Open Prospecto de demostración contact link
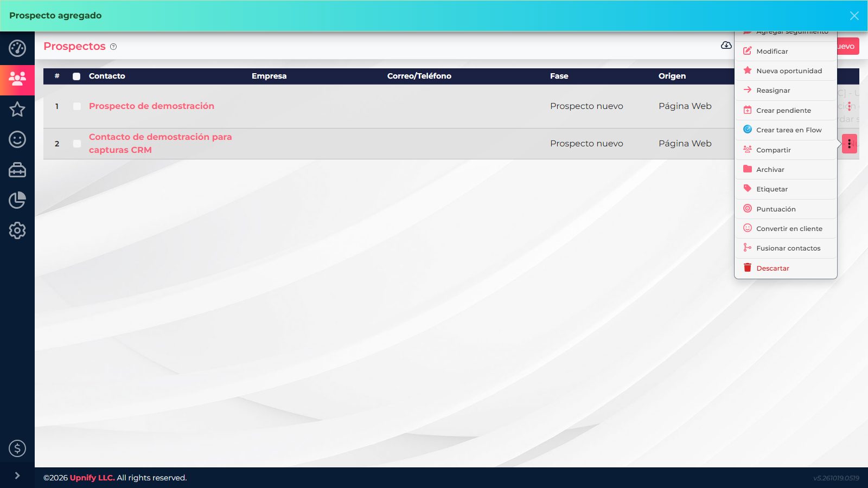The image size is (868, 488). pos(151,106)
